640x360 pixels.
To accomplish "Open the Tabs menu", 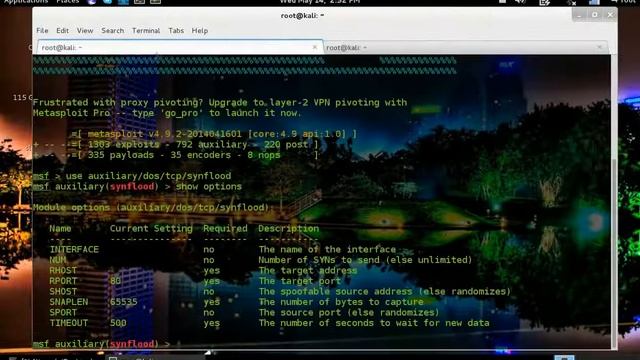I will pyautogui.click(x=176, y=31).
